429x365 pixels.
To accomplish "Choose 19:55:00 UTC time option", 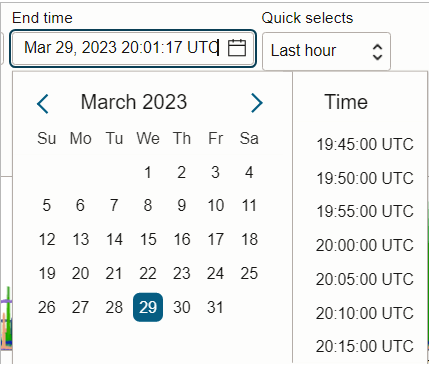I will 365,211.
